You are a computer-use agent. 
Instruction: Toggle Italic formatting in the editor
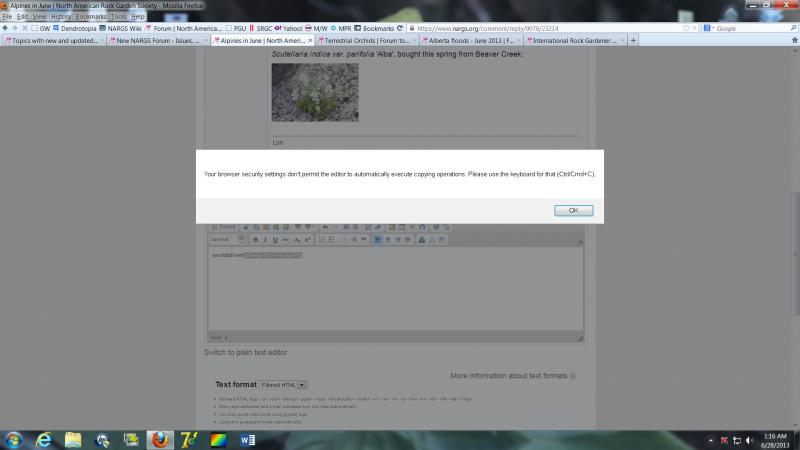(x=265, y=240)
